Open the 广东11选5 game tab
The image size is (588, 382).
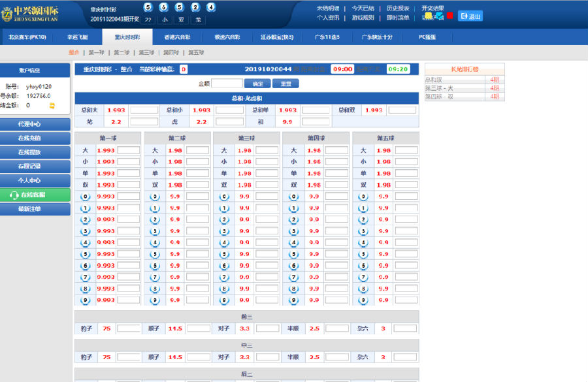[327, 37]
